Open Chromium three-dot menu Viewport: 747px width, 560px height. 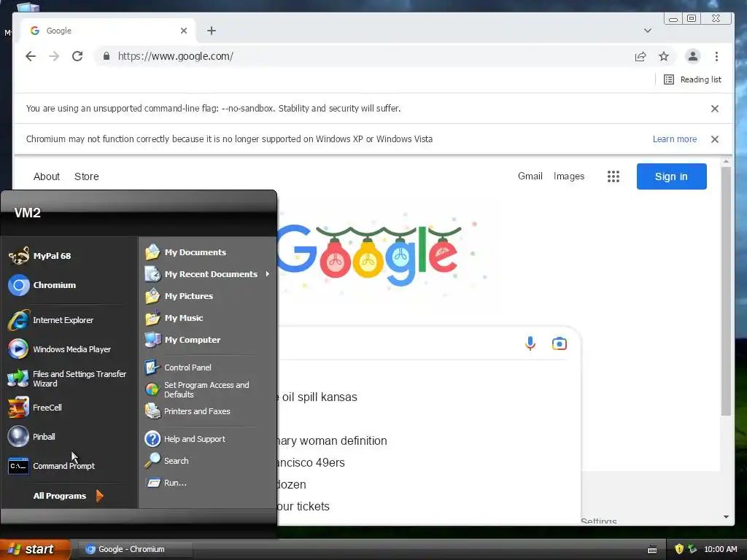(x=716, y=56)
